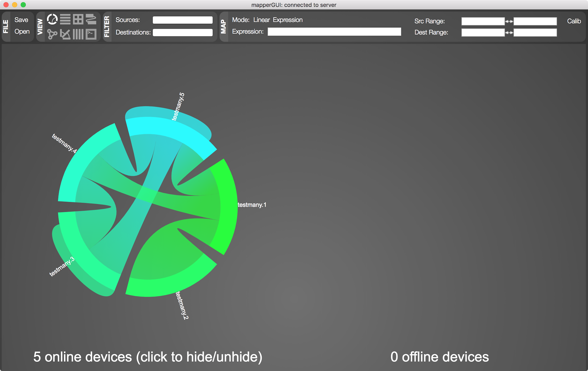The image size is (588, 371).
Task: Click Open to load a file
Action: (x=22, y=31)
